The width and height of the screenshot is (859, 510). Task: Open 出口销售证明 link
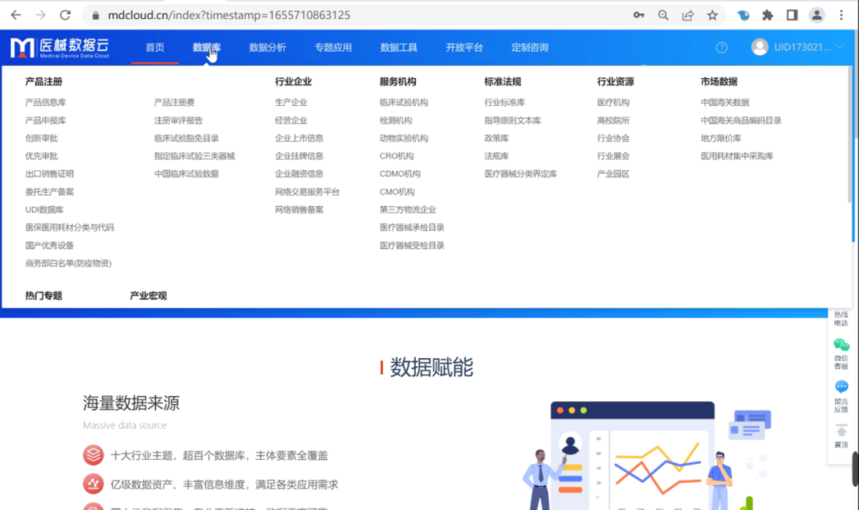[x=49, y=174]
